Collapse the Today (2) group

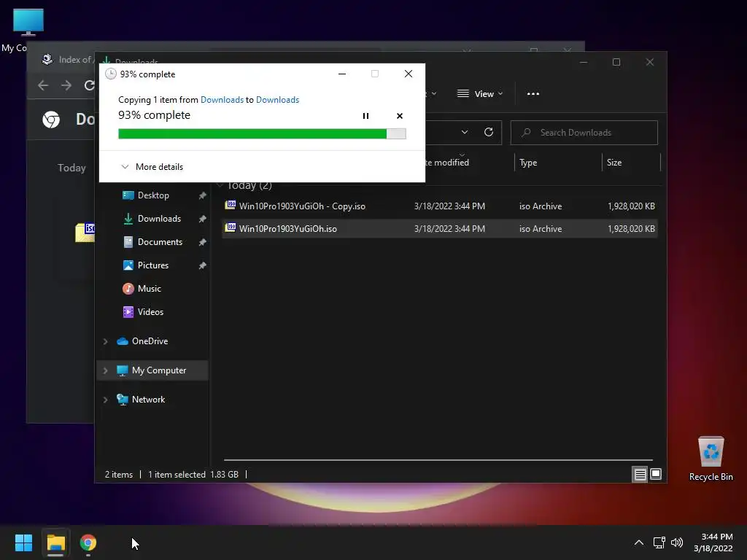coord(220,185)
